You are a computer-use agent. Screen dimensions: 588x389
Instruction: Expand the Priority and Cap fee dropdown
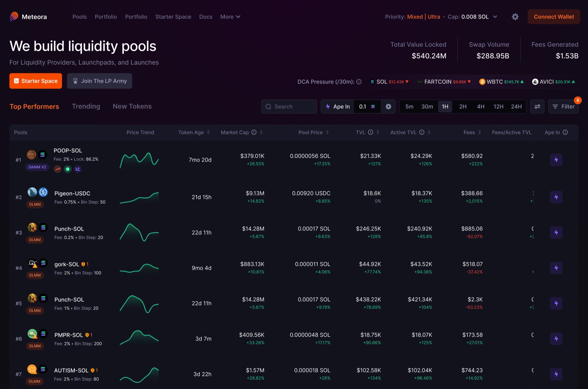[x=495, y=17]
